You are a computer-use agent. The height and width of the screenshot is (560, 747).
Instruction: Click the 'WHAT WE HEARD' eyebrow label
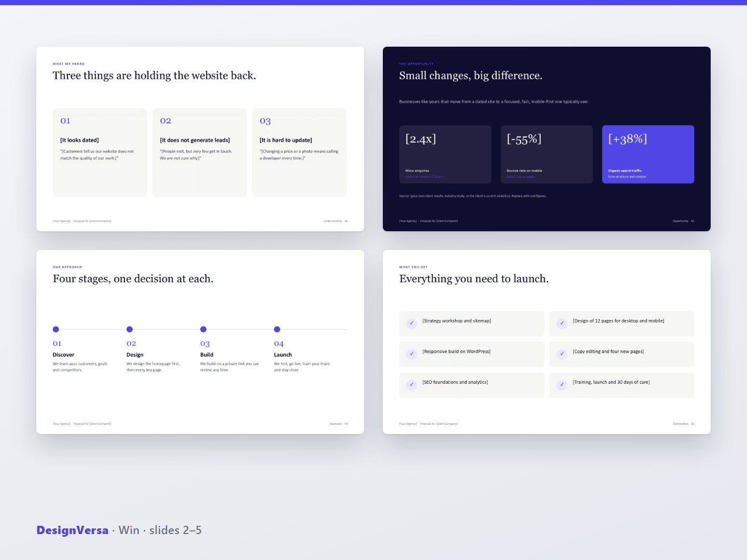tap(68, 64)
